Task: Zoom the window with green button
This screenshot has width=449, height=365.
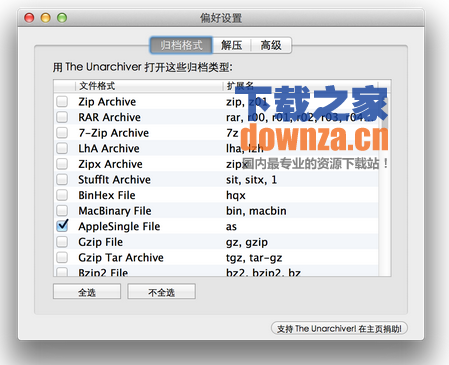Action: pyautogui.click(x=62, y=18)
